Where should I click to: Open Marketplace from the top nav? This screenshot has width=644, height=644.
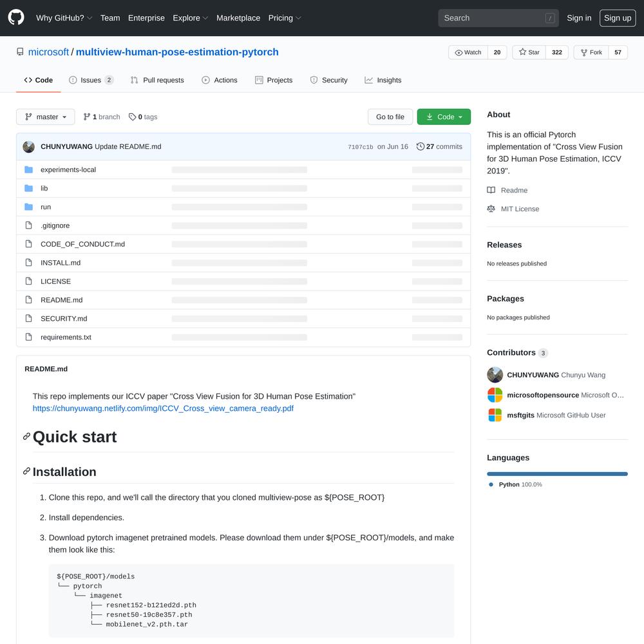click(238, 18)
